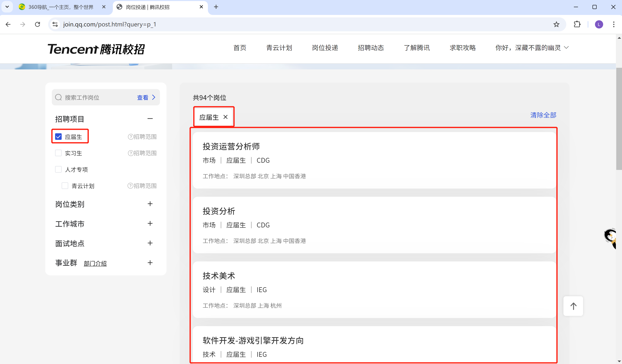Go to the 招聘动态 navigation item
The width and height of the screenshot is (622, 364).
[371, 48]
